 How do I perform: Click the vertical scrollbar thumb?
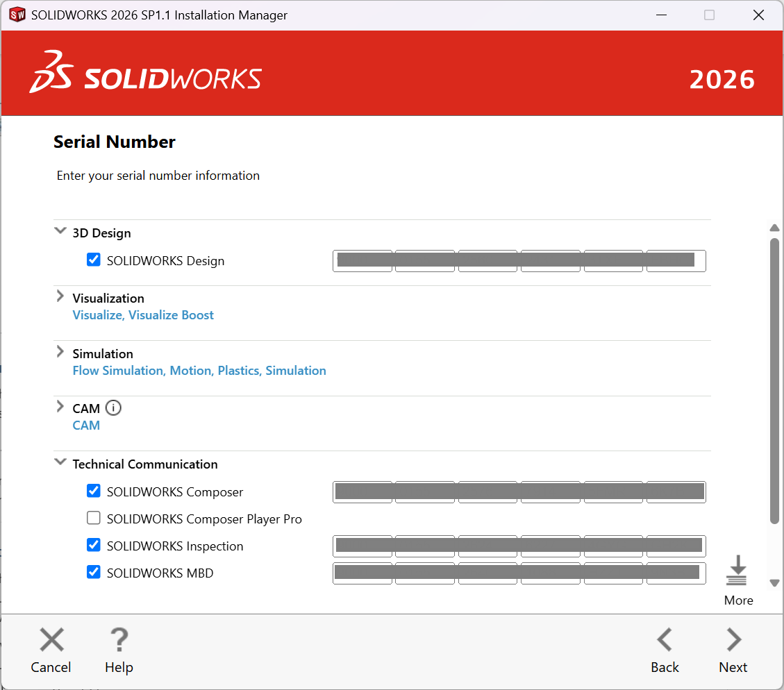pos(774,380)
